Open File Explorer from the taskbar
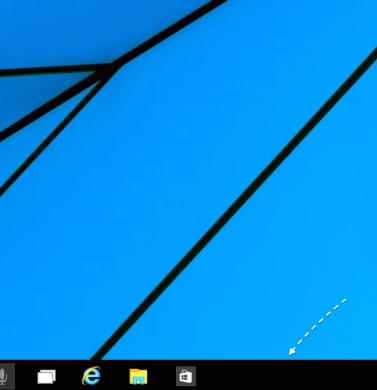 click(138, 376)
